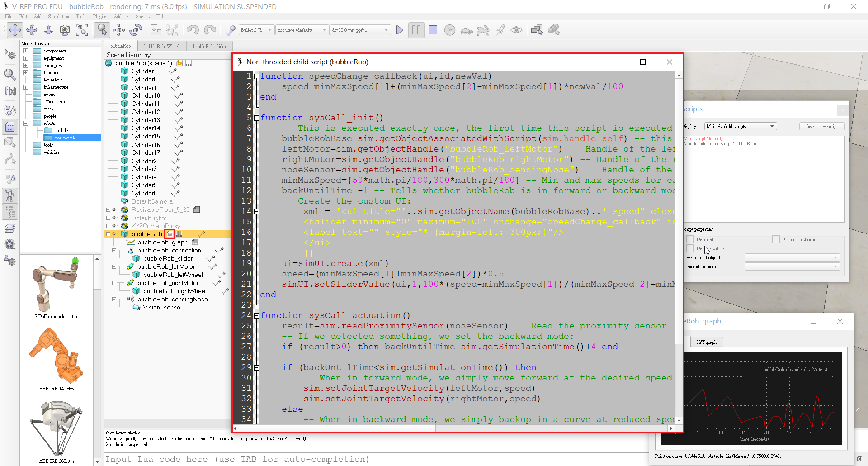Toggle the scripts sidebar icon
868x466 pixels.
pos(10,127)
